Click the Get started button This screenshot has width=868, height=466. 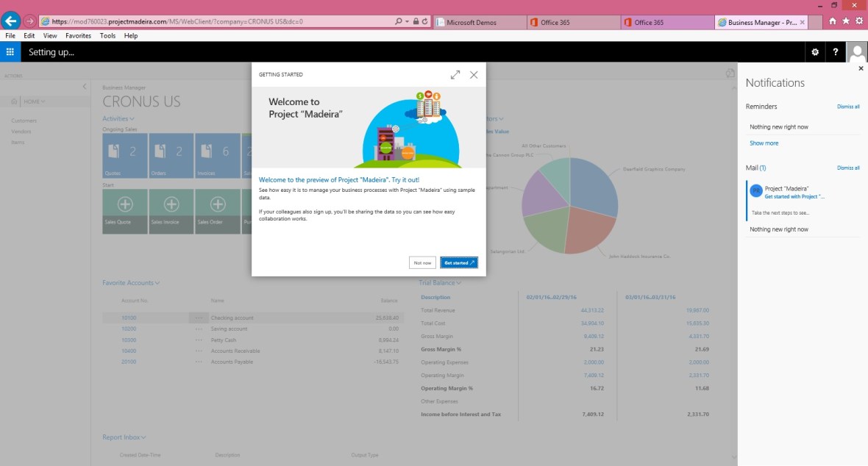460,262
